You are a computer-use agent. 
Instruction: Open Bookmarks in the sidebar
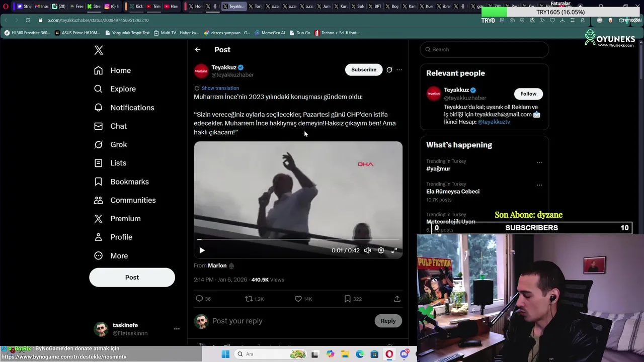click(121, 182)
